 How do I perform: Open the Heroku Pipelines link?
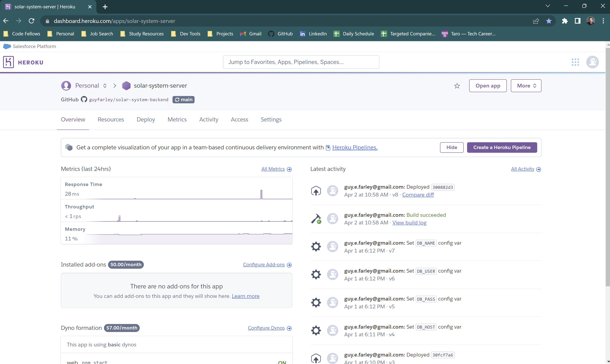(x=355, y=147)
